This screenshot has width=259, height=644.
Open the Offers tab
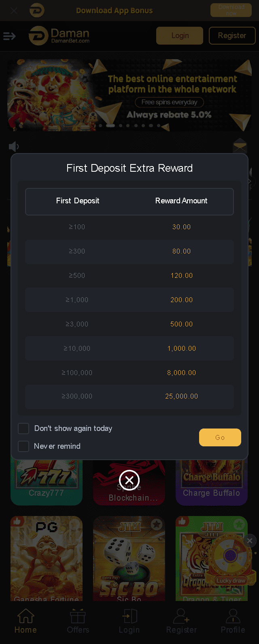coord(78,621)
